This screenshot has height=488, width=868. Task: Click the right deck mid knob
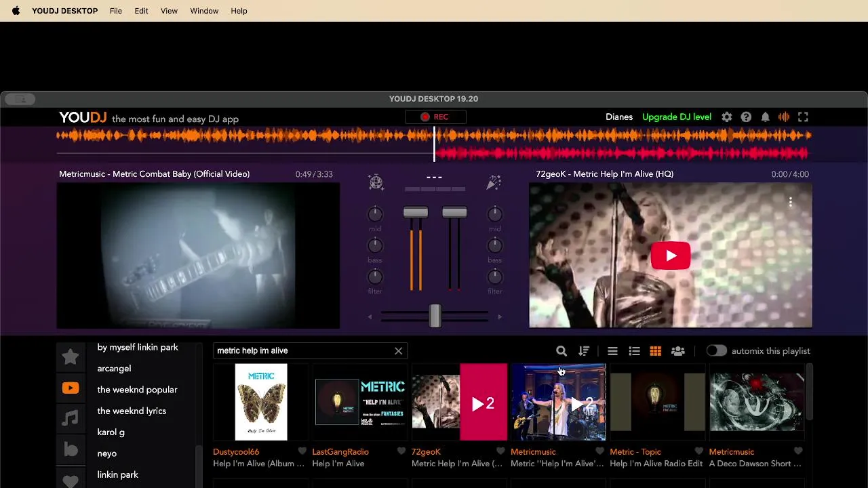tap(495, 215)
